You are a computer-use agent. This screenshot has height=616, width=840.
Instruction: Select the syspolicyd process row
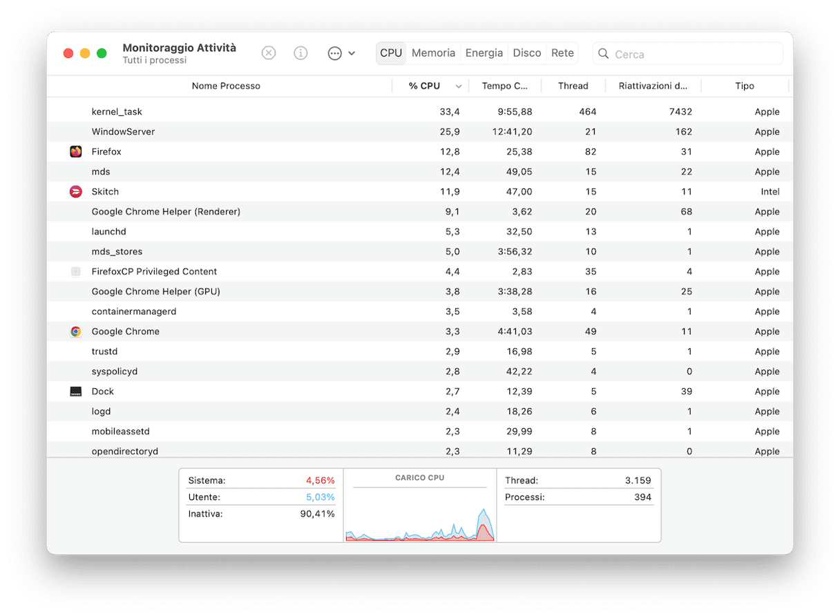coord(420,372)
